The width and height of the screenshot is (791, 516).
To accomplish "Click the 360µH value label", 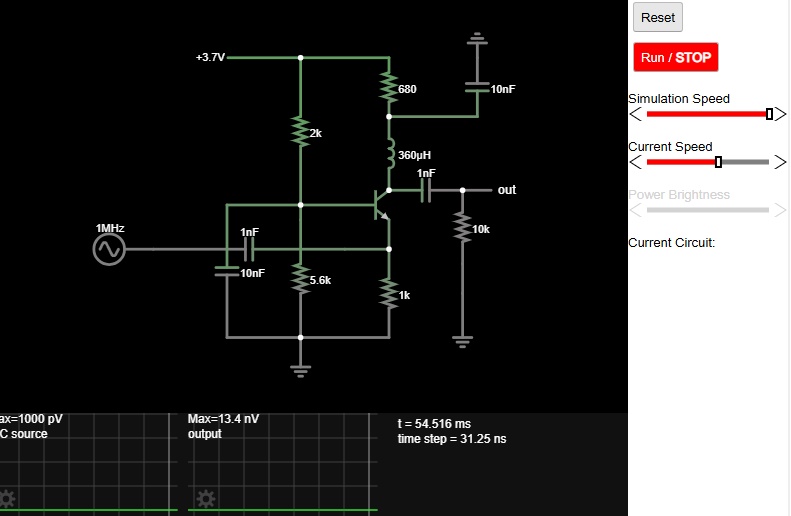I will pos(414,155).
